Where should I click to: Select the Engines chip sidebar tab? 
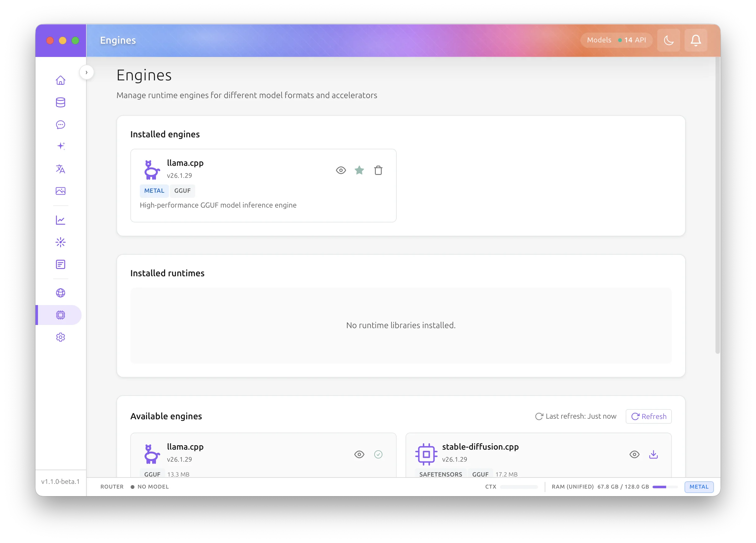[60, 315]
